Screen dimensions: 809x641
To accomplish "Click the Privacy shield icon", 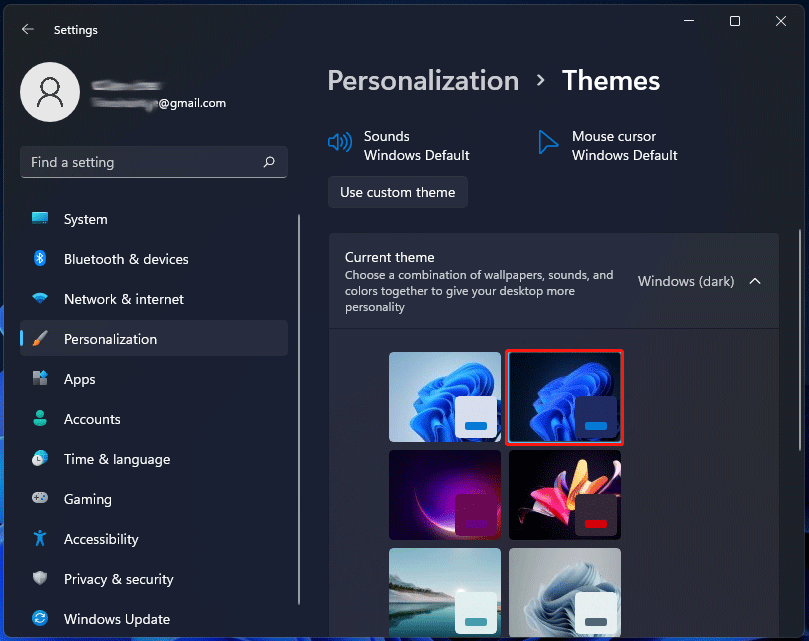I will pyautogui.click(x=40, y=578).
